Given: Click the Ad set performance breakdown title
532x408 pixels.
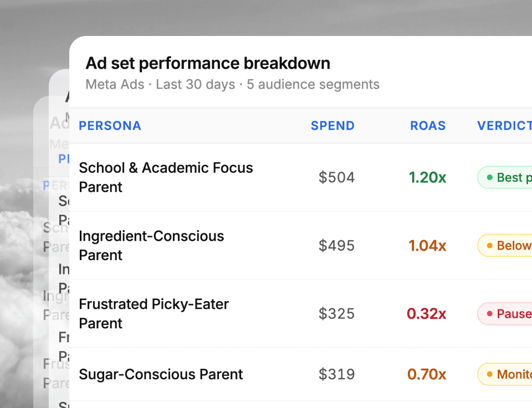Looking at the screenshot, I should [x=208, y=64].
